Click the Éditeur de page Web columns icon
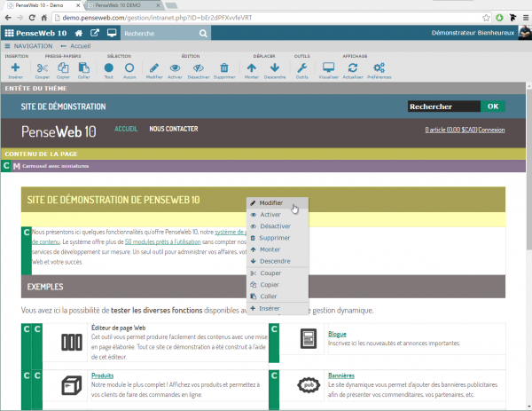Image resolution: width=532 pixels, height=411 pixels. click(x=71, y=342)
